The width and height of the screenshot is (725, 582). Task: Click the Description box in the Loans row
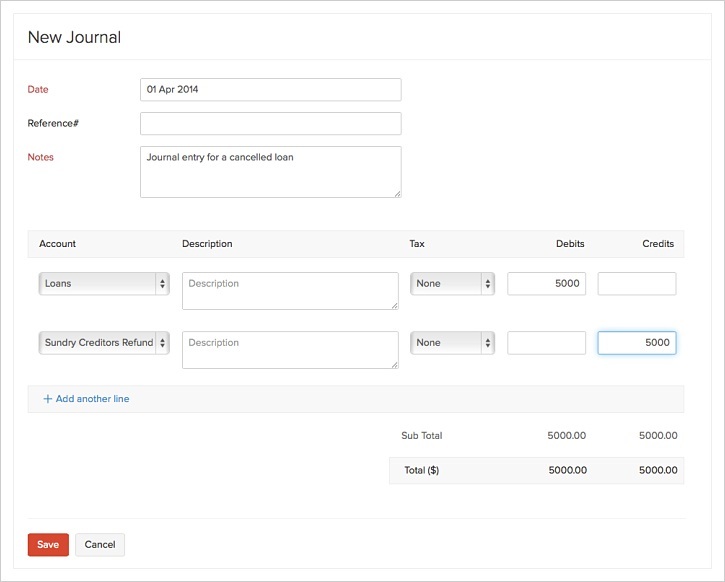point(289,291)
